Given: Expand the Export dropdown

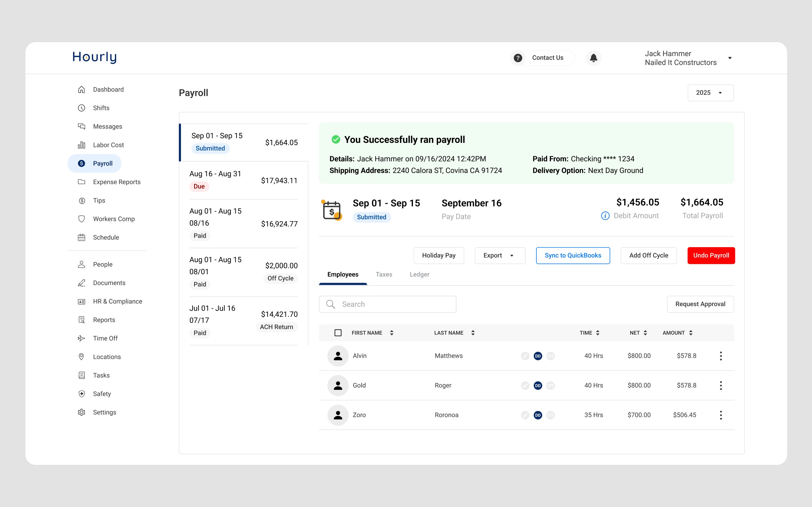Looking at the screenshot, I should pos(499,255).
